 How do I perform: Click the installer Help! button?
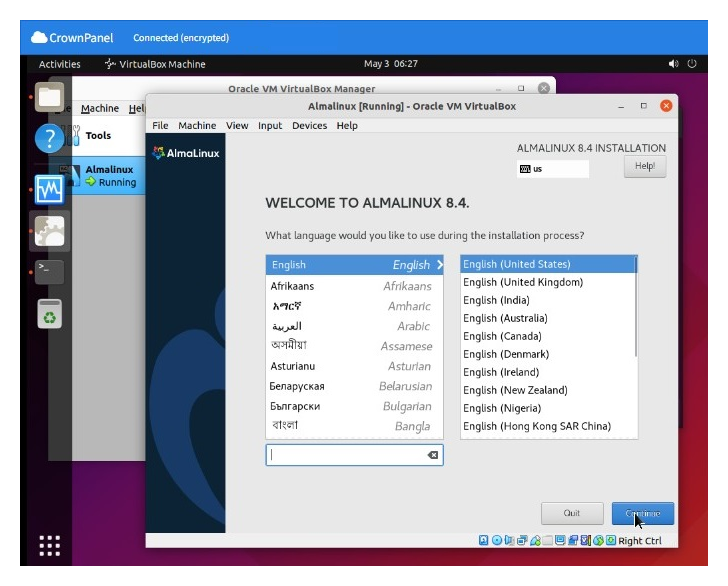(645, 166)
